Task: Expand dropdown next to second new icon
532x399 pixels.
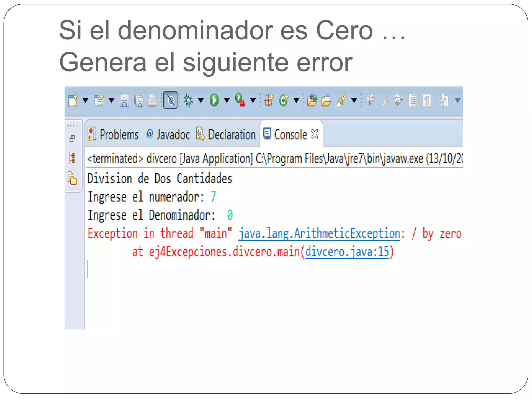Action: 111,100
